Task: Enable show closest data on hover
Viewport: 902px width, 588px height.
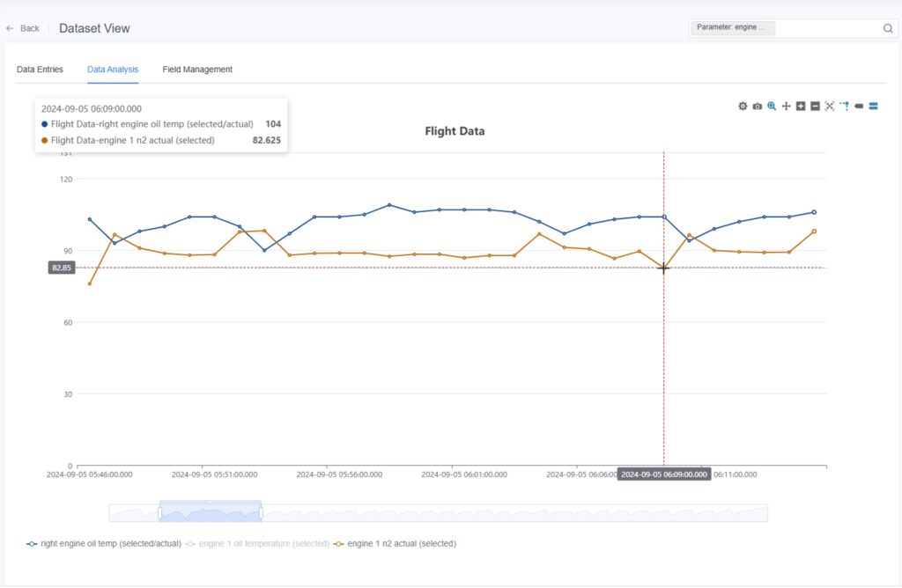Action: (859, 107)
